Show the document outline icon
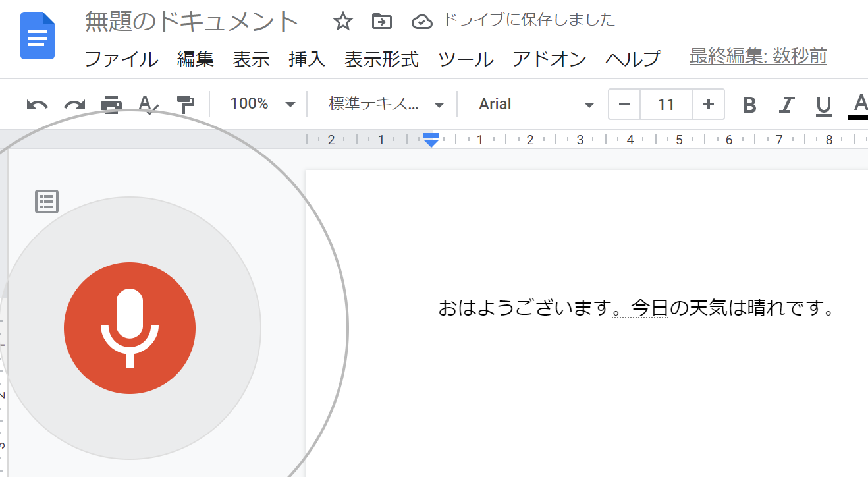Image resolution: width=868 pixels, height=477 pixels. pyautogui.click(x=47, y=202)
